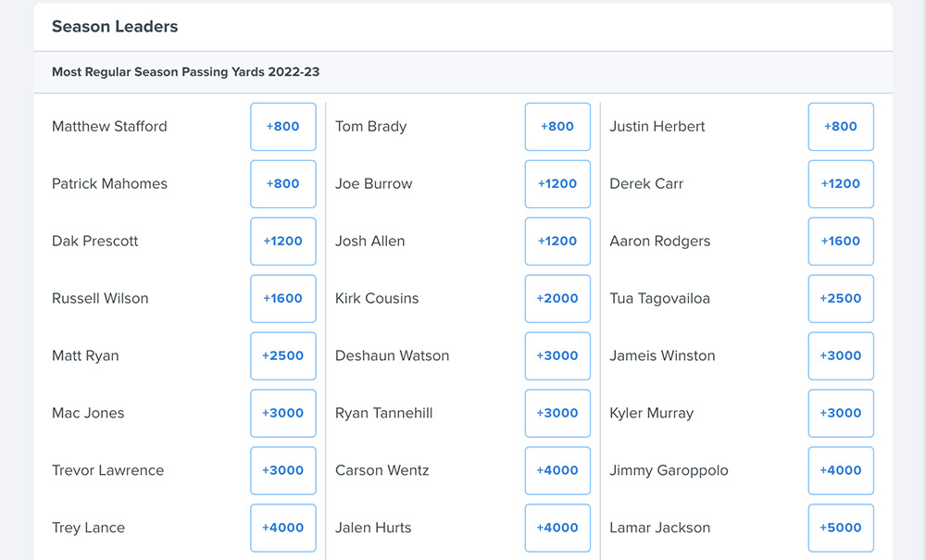
Task: Select Matt Ryan +2500 odds
Action: coord(282,355)
